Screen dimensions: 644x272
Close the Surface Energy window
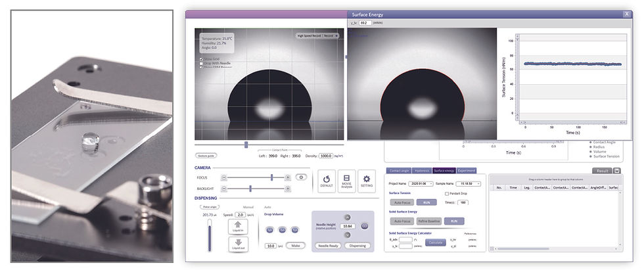click(627, 14)
